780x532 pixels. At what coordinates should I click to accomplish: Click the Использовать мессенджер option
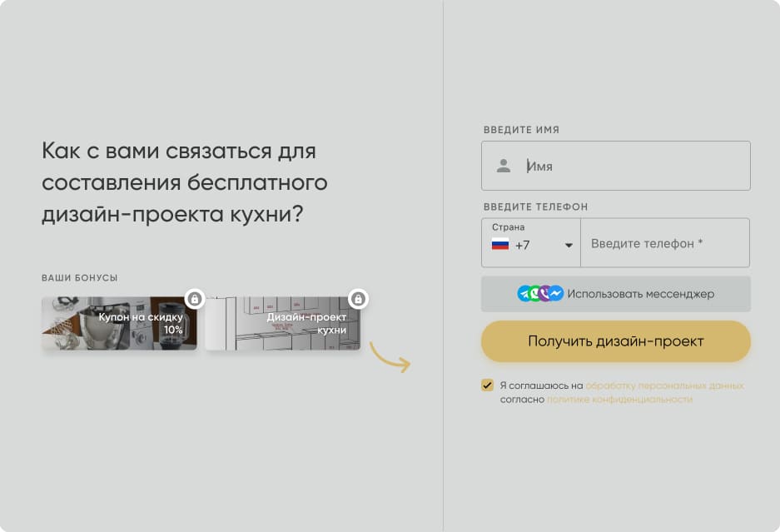point(615,293)
